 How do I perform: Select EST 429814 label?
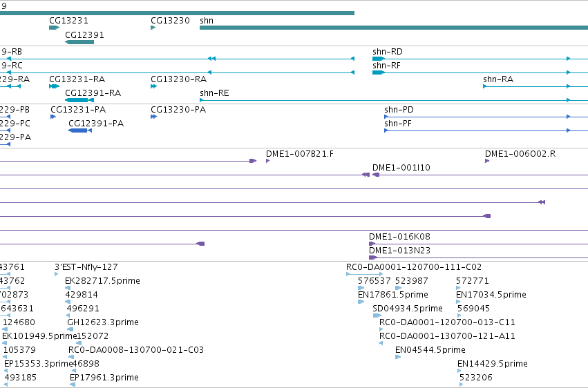pos(82,295)
